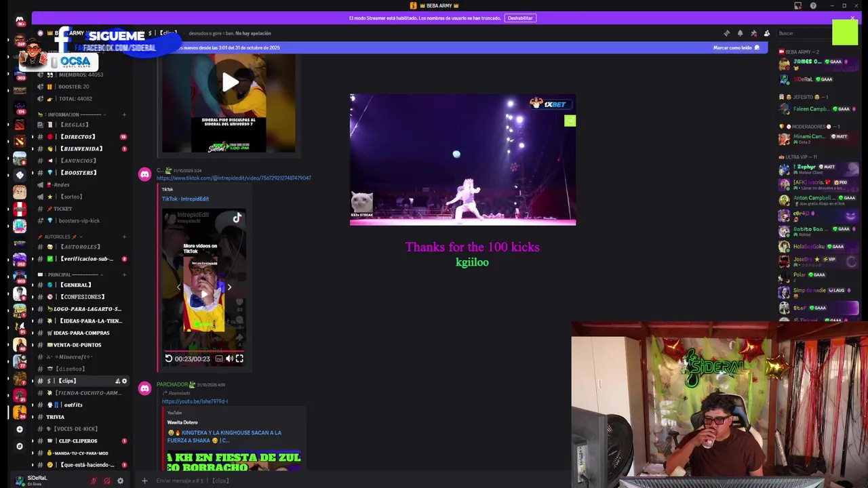This screenshot has height=488, width=868.
Task: Open server icon with 40 badge
Action: pos(20,343)
